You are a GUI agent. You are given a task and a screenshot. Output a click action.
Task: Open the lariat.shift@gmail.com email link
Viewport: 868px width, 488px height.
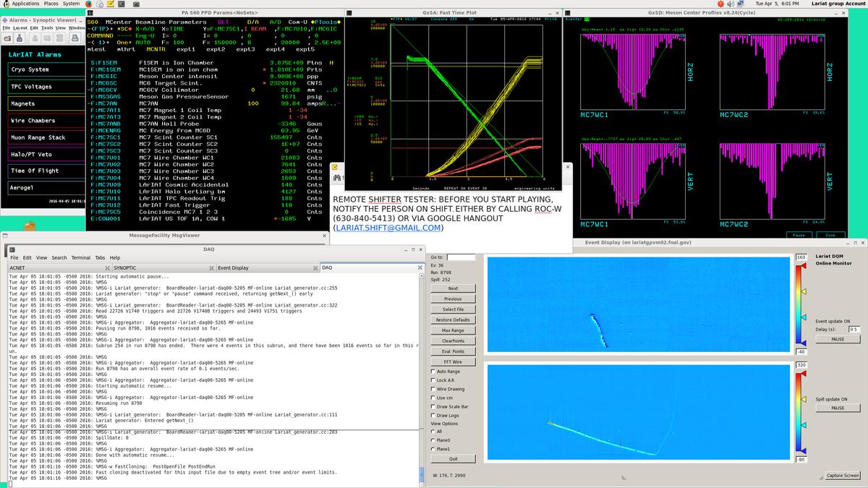[x=388, y=228]
